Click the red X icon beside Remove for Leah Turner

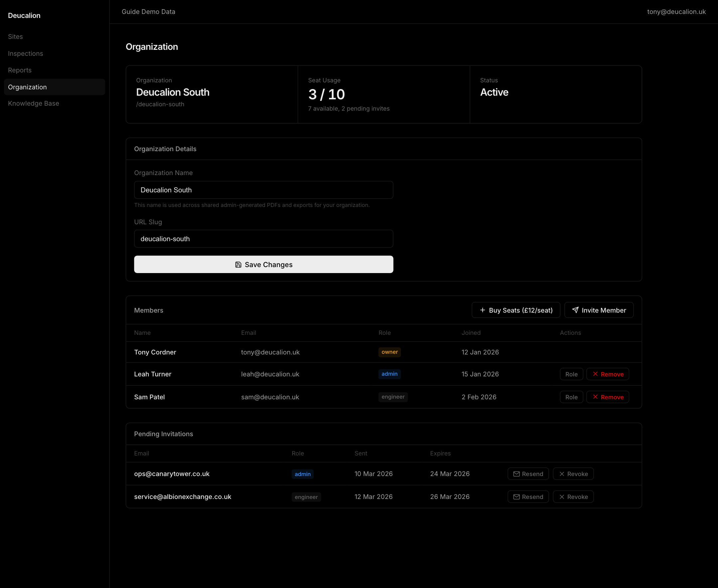[595, 374]
